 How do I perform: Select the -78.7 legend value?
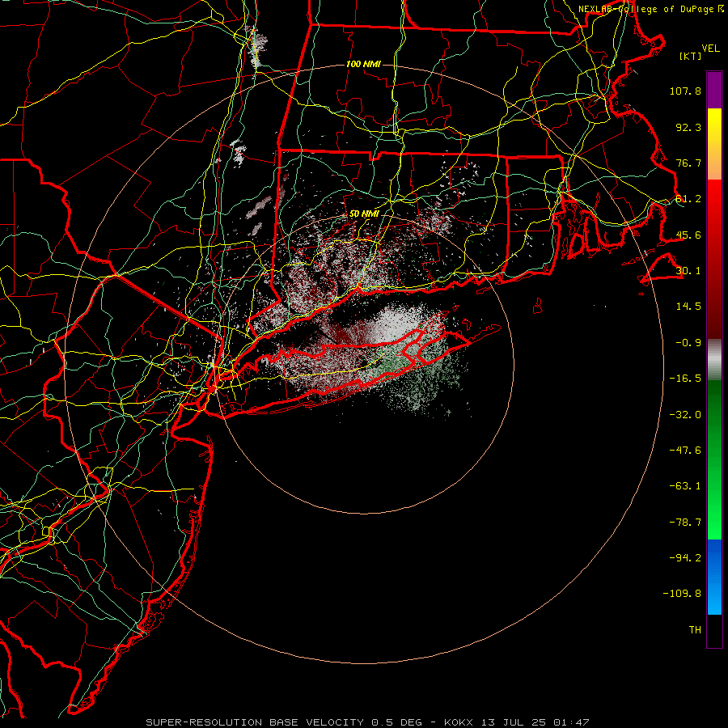pyautogui.click(x=685, y=523)
